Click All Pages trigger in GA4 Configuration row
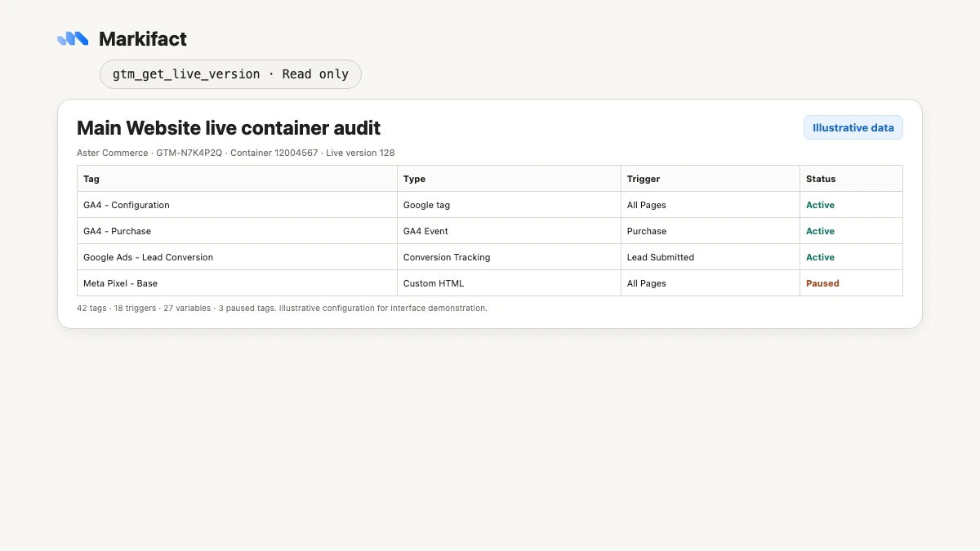Screen dimensions: 980x551 coord(710,205)
